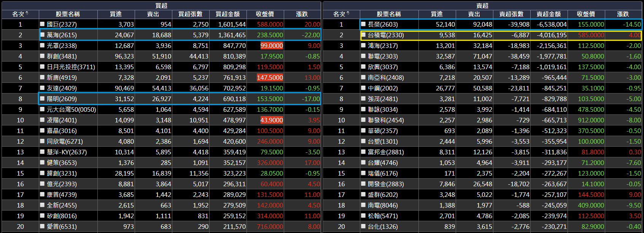
Task: Enable the 日月光投控(3711) checkbox
Action: pyautogui.click(x=43, y=67)
